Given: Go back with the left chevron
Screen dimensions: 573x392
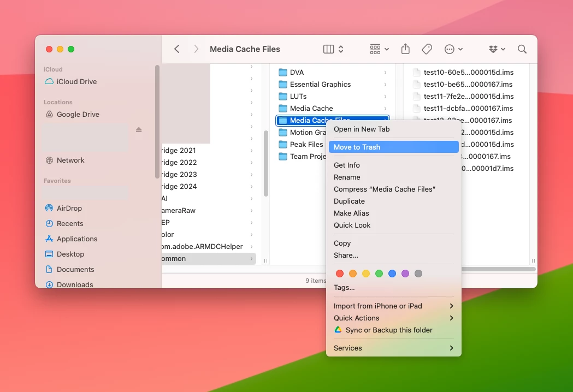Looking at the screenshot, I should 177,49.
